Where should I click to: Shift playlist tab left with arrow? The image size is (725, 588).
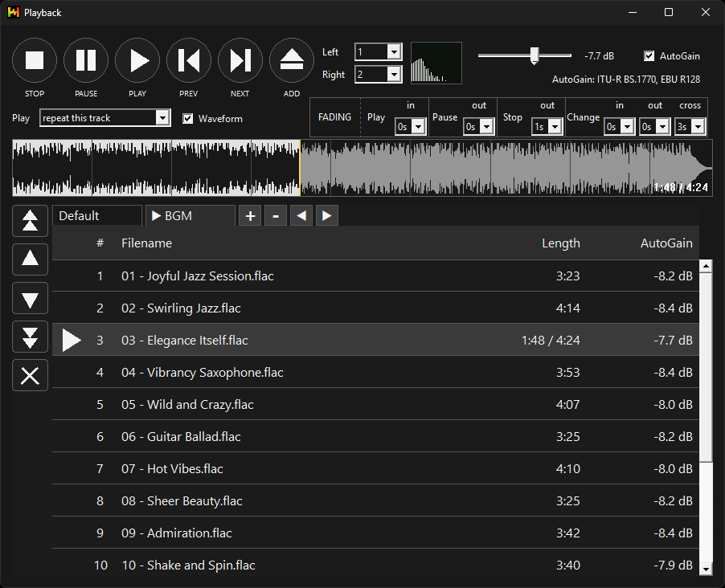coord(301,216)
